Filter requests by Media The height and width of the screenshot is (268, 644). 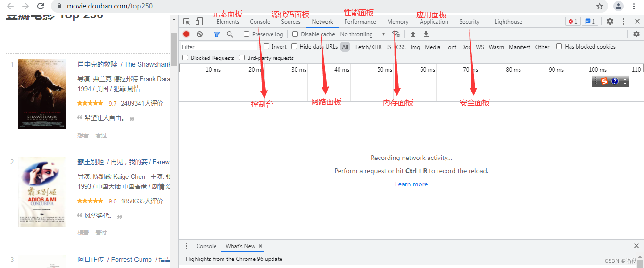(432, 47)
